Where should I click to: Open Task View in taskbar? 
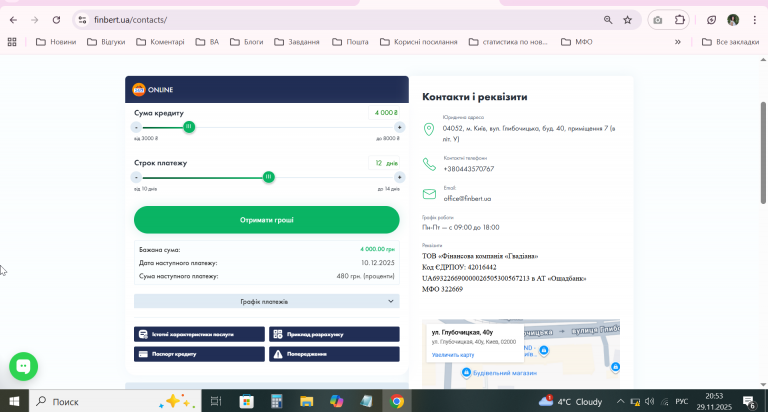point(216,402)
